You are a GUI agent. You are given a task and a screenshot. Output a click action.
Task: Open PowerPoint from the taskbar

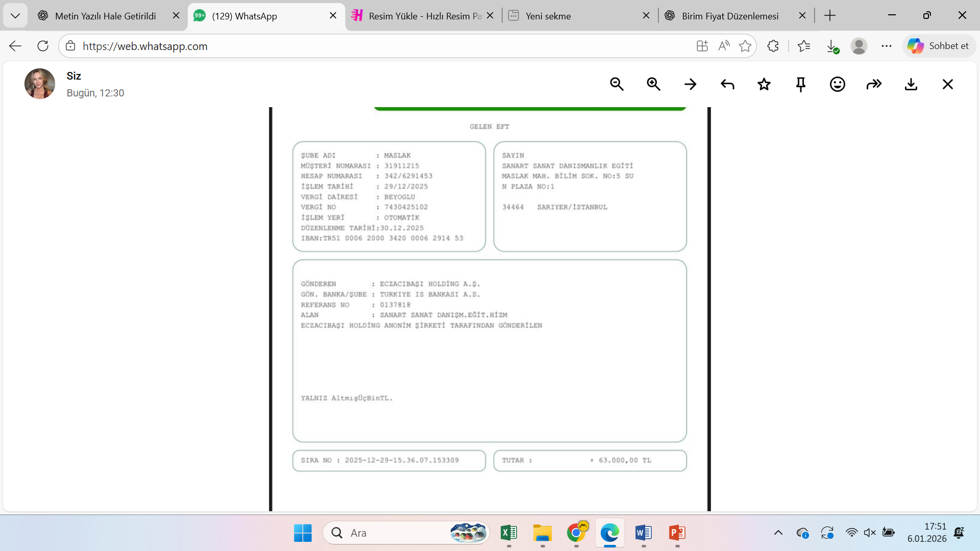point(677,533)
